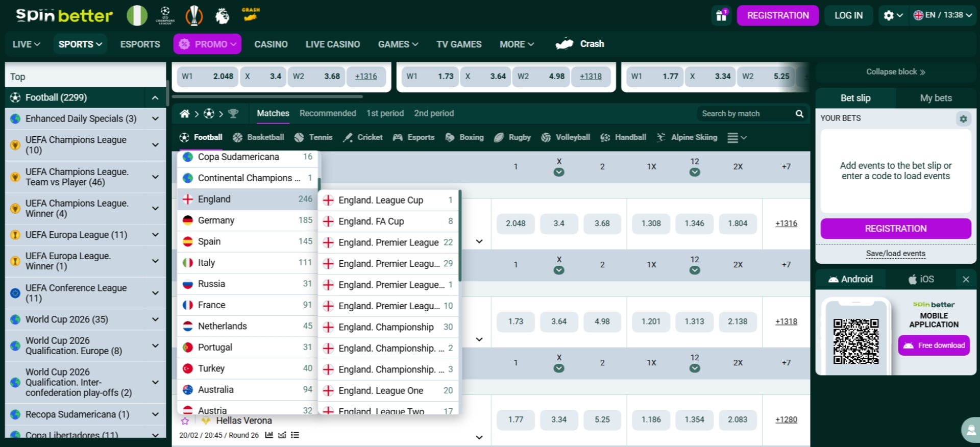Image resolution: width=980 pixels, height=447 pixels.
Task: Go to home breadcrumb icon
Action: tap(185, 113)
